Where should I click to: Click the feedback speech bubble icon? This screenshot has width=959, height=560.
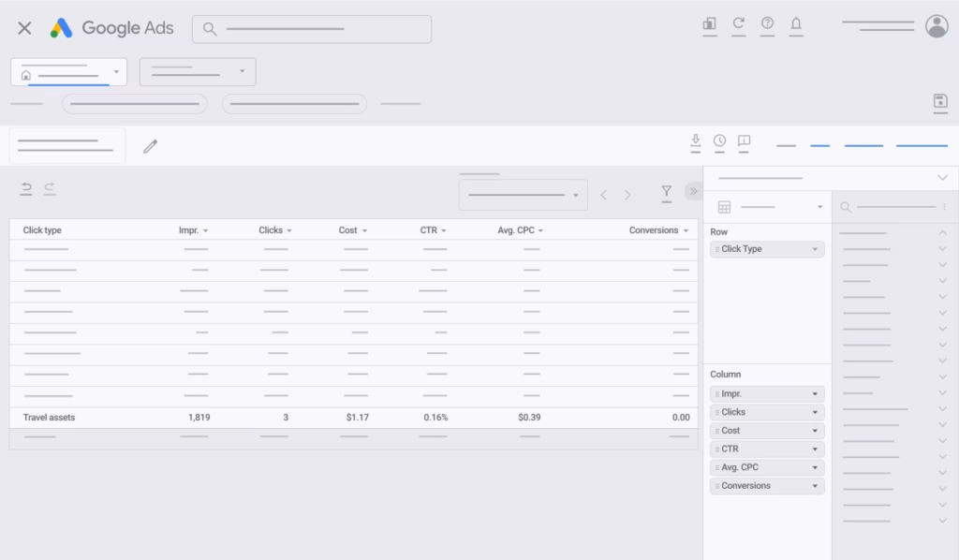click(x=744, y=140)
